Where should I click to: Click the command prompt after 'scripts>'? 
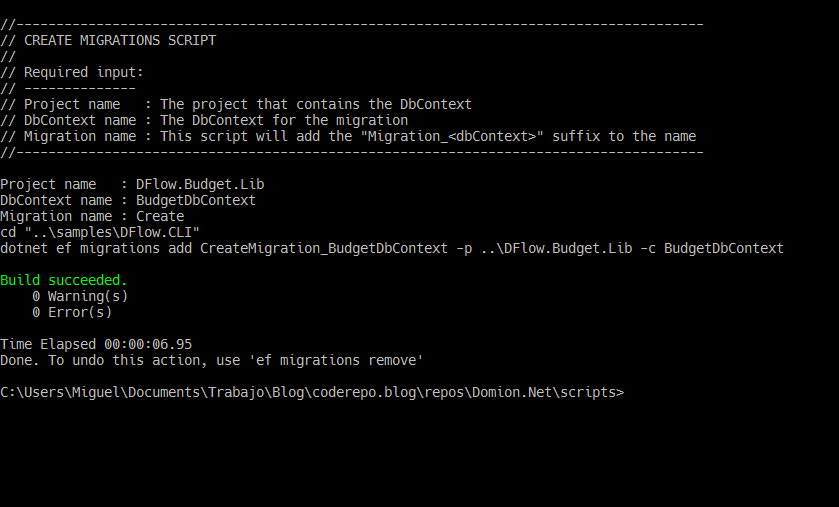(631, 393)
